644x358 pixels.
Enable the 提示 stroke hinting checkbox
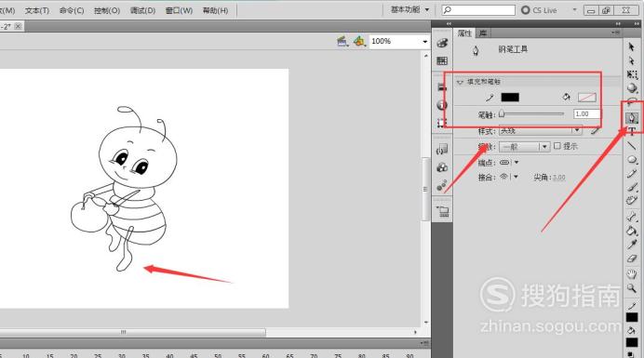[557, 146]
